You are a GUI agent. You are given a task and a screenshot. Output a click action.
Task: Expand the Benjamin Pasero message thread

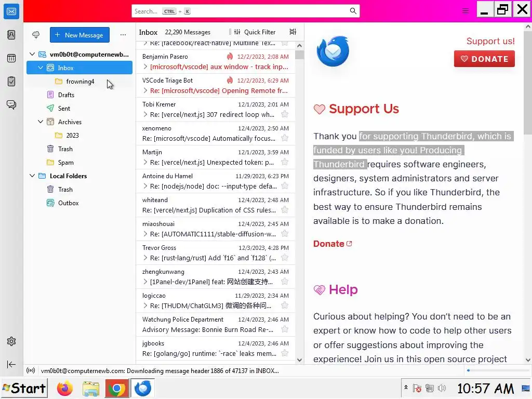tap(145, 66)
